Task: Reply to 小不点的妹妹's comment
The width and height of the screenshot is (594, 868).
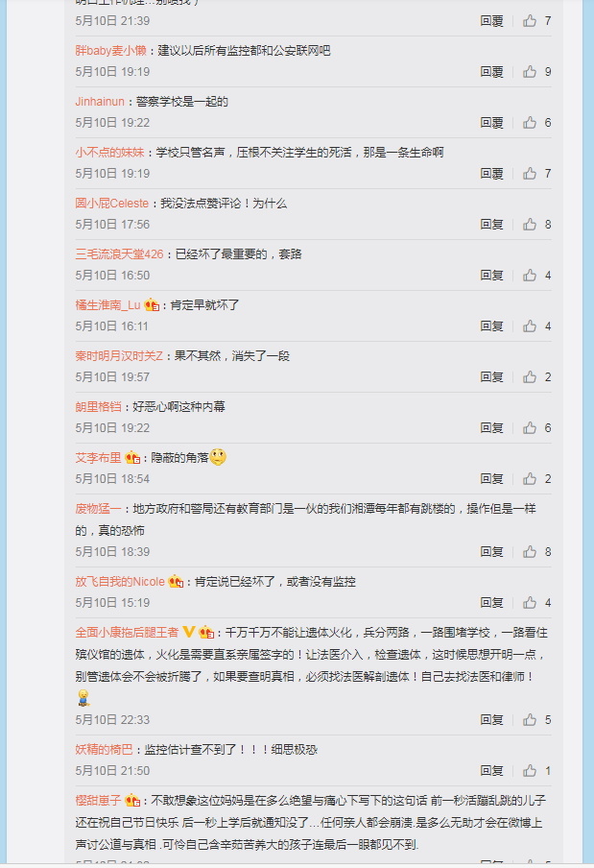Action: point(491,173)
